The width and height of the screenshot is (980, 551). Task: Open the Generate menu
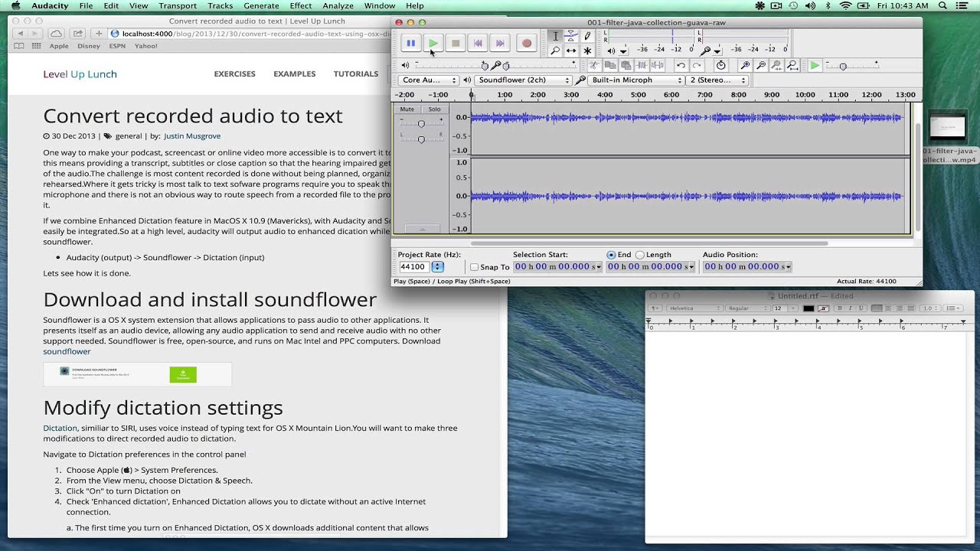261,5
